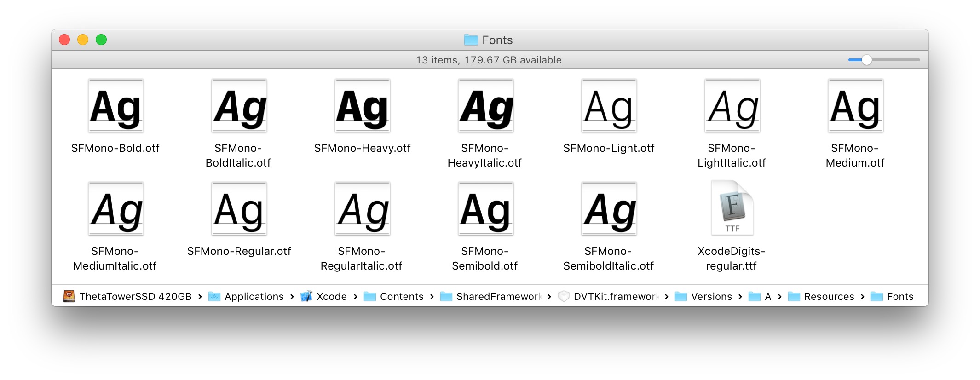Close the Fonts window with red button
Image resolution: width=980 pixels, height=380 pixels.
click(64, 40)
